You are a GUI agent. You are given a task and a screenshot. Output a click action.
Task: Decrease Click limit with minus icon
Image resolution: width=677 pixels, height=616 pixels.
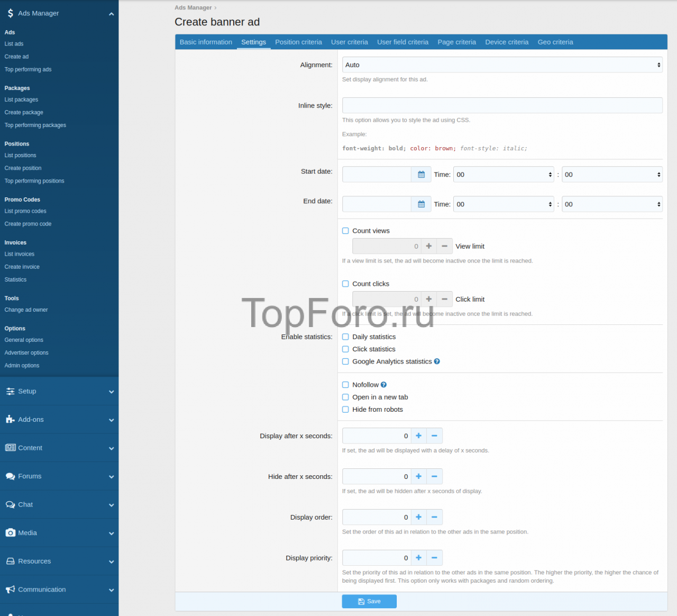pyautogui.click(x=445, y=299)
